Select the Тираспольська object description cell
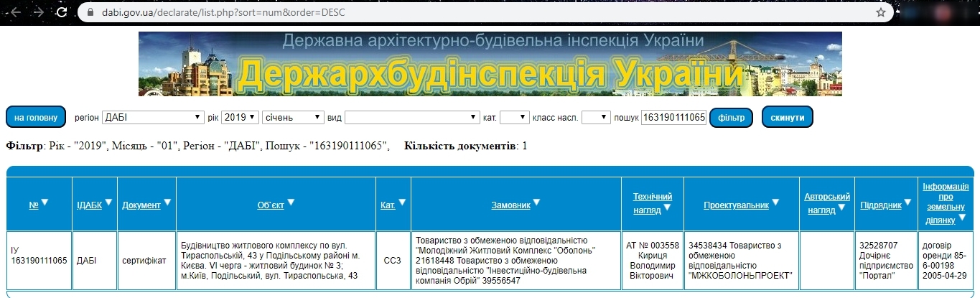Image resolution: width=980 pixels, height=298 pixels. [276, 260]
